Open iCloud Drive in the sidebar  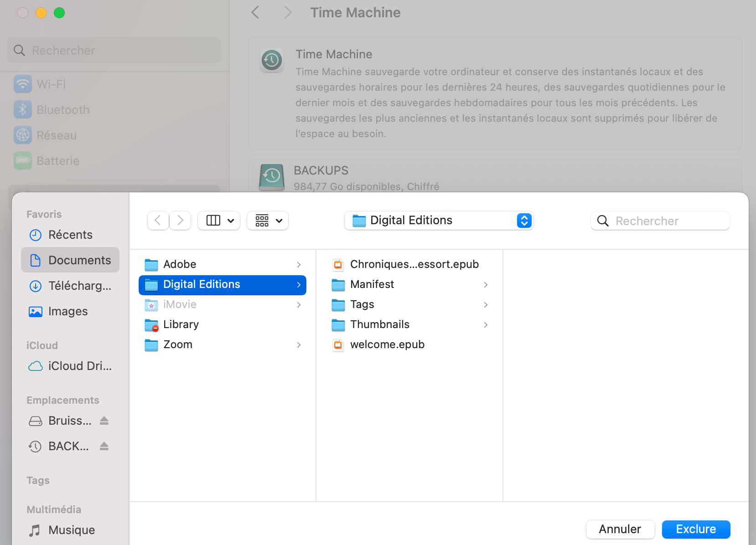(x=70, y=366)
